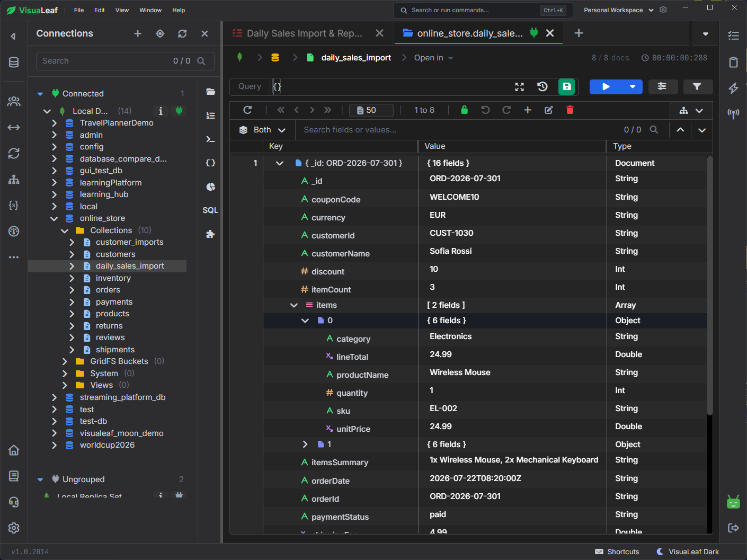Open a new tab with plus
The height and width of the screenshot is (560, 747).
579,33
